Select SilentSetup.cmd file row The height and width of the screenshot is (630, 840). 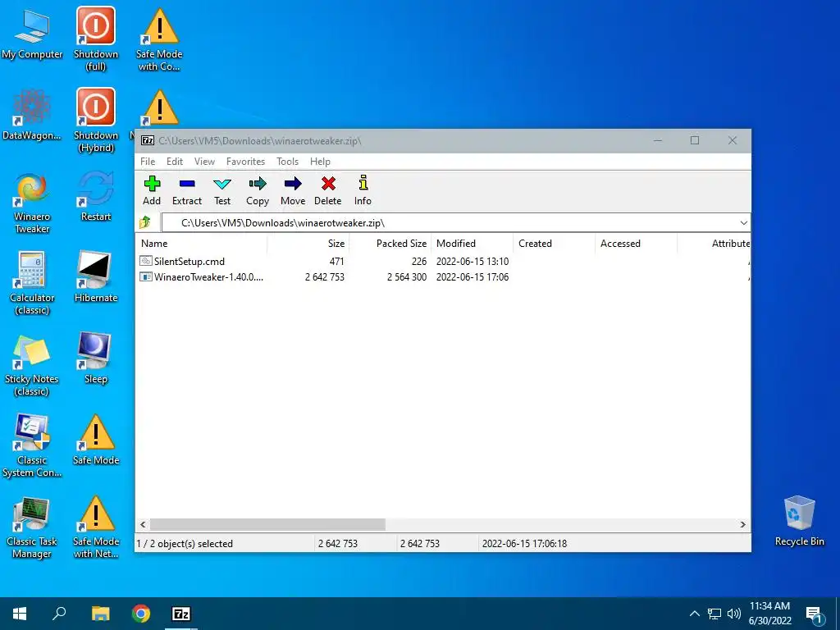[442, 262]
